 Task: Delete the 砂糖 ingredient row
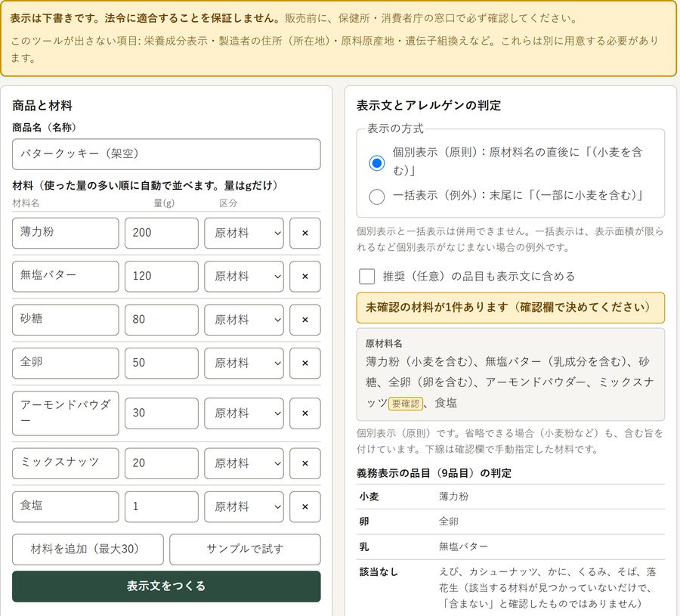[x=305, y=320]
